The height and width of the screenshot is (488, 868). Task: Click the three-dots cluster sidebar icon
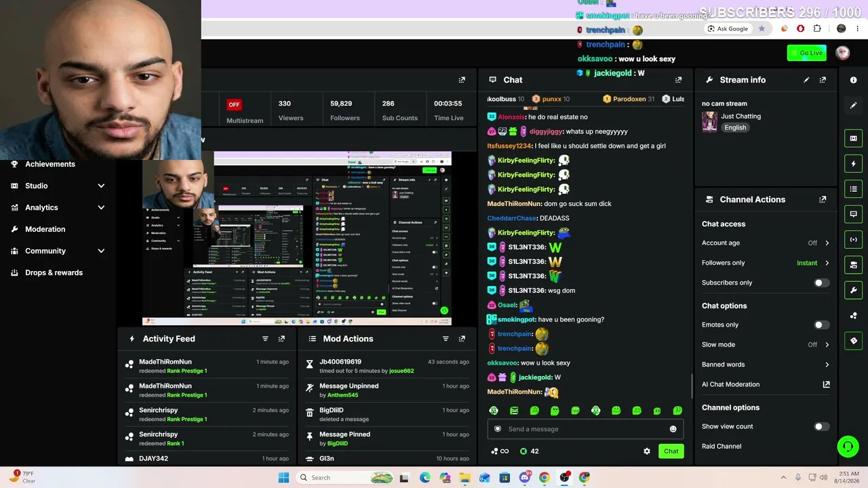[x=854, y=316]
